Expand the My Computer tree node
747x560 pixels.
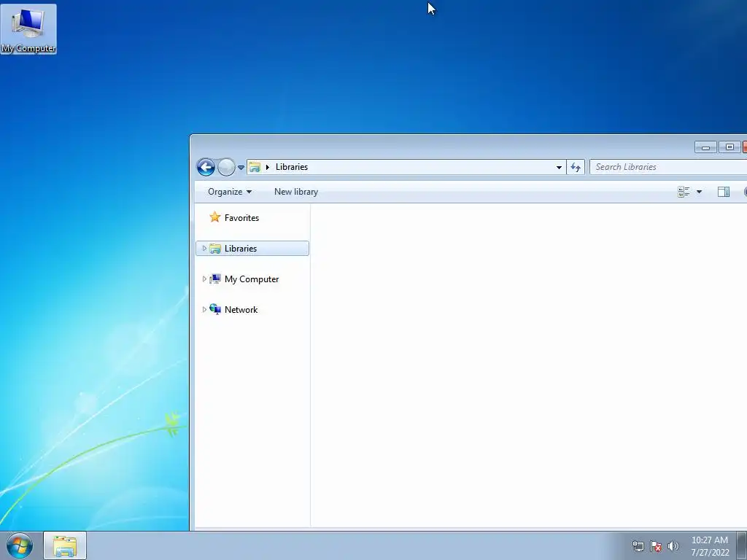[204, 279]
